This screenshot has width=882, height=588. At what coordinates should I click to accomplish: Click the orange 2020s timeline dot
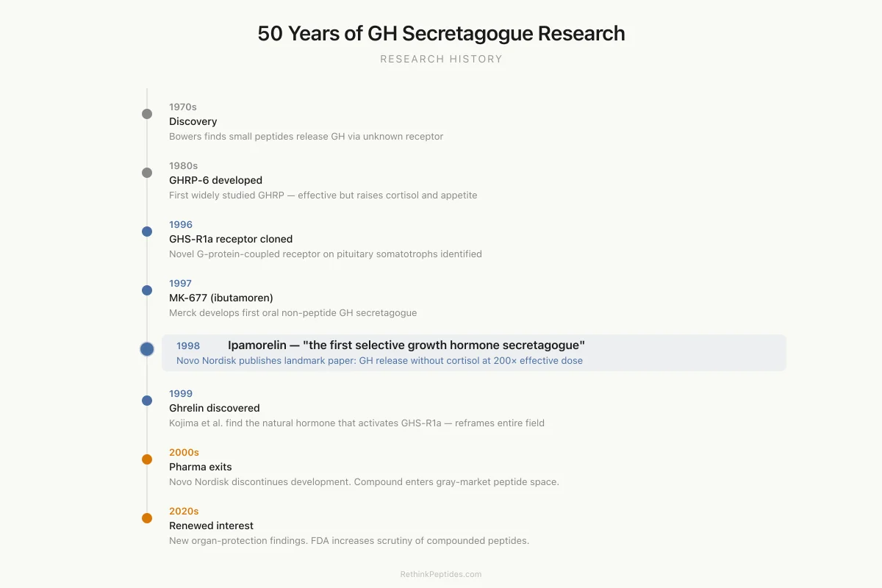pos(147,518)
